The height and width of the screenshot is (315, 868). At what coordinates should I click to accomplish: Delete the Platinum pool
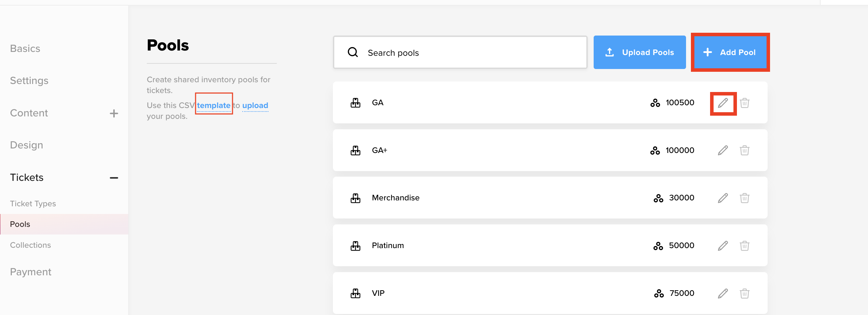point(745,246)
